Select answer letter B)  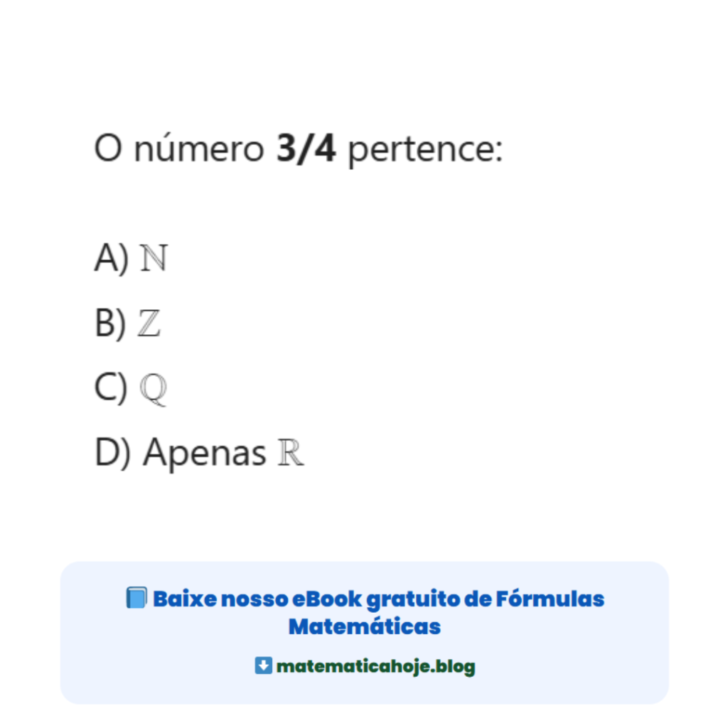(x=109, y=323)
